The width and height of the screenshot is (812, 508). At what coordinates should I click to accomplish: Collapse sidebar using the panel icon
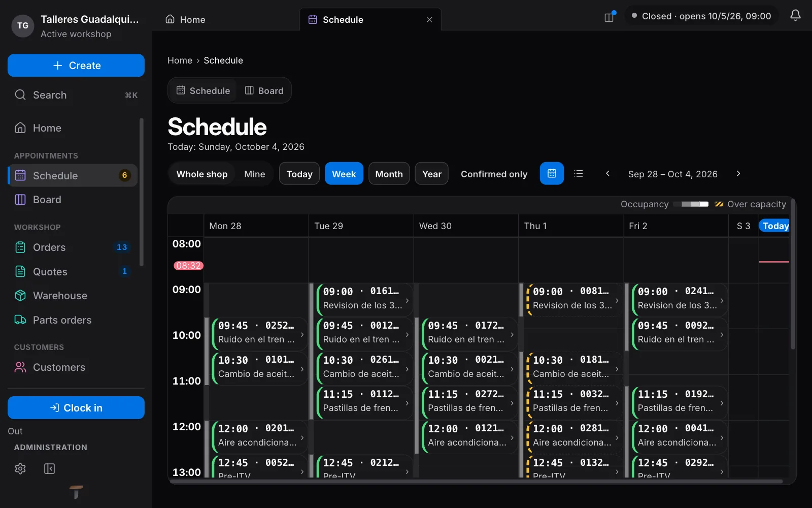(49, 468)
